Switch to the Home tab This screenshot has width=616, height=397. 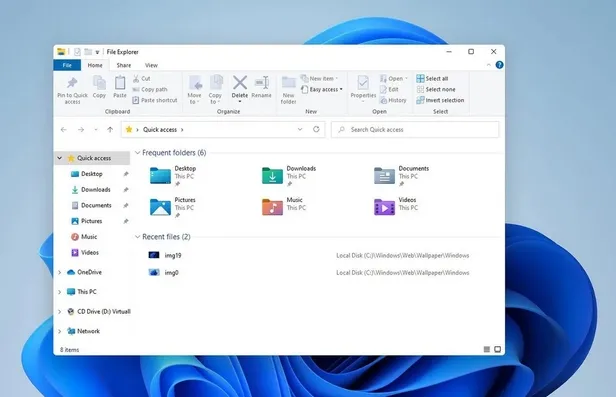pos(95,65)
